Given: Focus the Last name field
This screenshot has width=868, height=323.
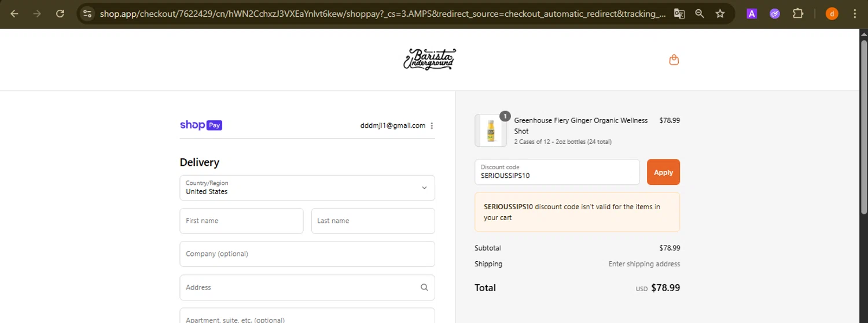Looking at the screenshot, I should coord(373,221).
